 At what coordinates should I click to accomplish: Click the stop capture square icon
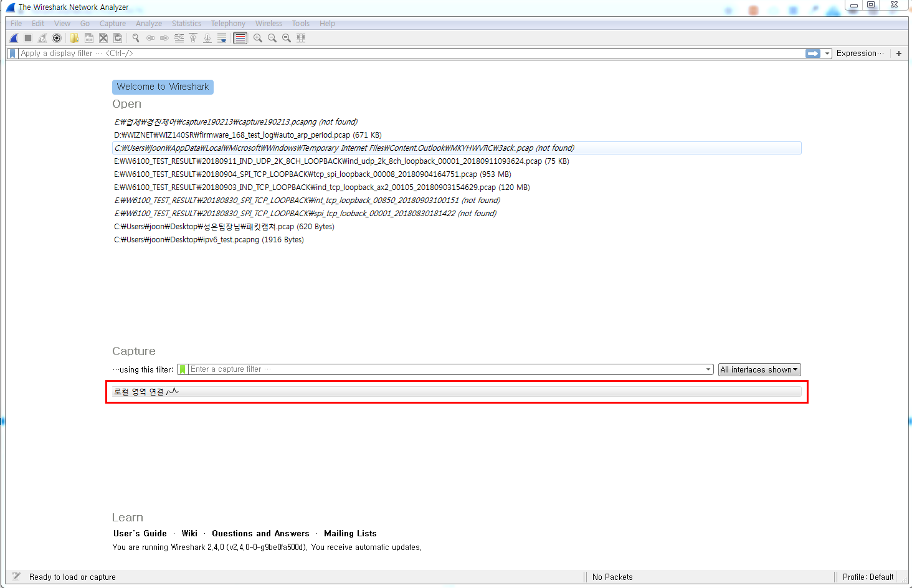point(28,38)
